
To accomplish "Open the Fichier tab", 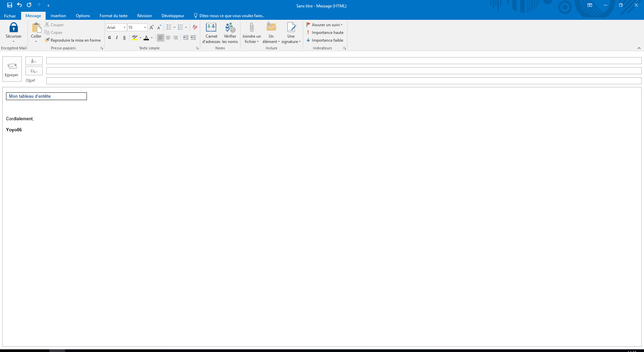I will pyautogui.click(x=10, y=16).
